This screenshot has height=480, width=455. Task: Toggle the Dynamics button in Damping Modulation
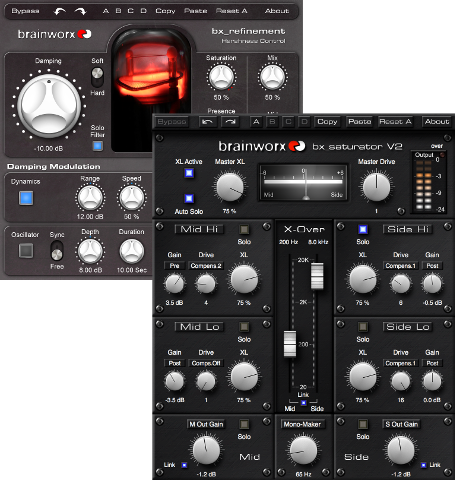(26, 198)
